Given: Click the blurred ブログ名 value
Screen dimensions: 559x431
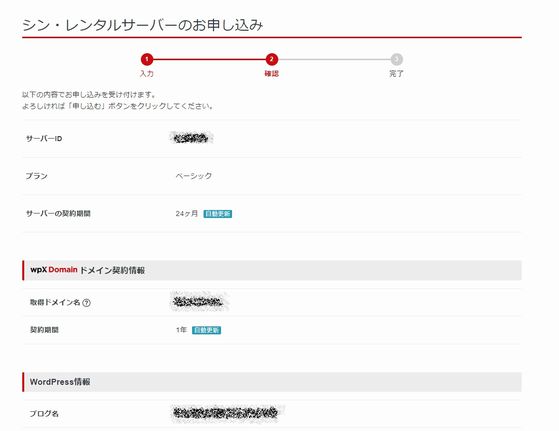Looking at the screenshot, I should 226,413.
